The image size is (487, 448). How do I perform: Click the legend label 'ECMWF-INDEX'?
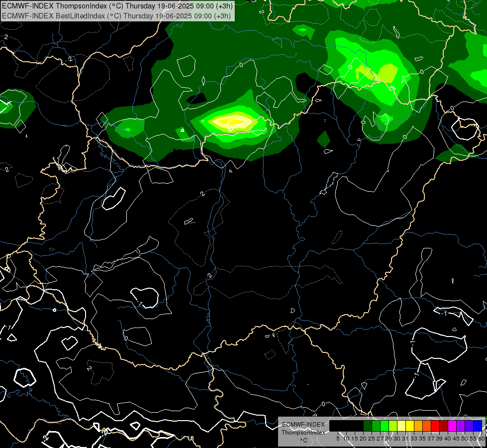click(x=303, y=425)
